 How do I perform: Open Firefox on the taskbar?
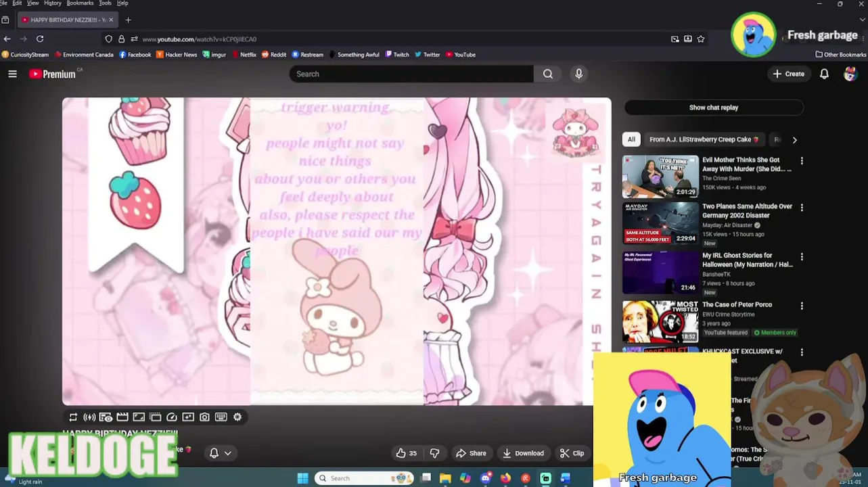click(x=505, y=478)
